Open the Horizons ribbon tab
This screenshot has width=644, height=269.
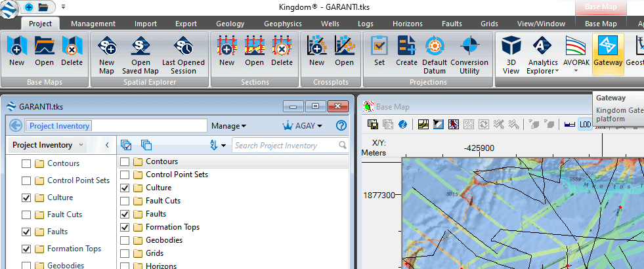[407, 24]
